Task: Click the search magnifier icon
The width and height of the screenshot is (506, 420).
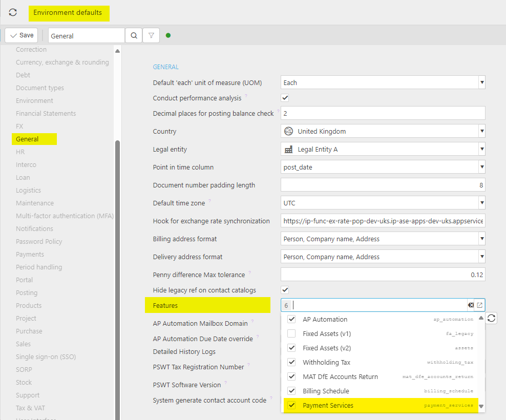Action: coord(134,36)
